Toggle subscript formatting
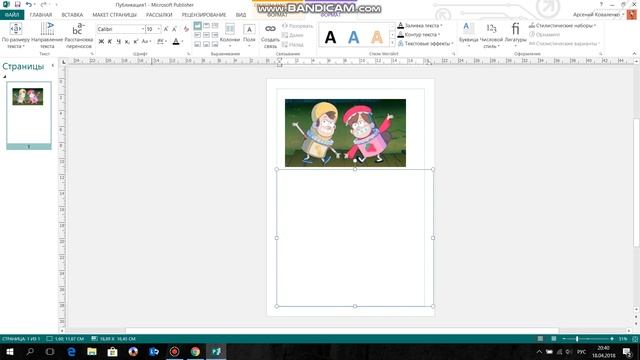Image resolution: width=640 pixels, height=360 pixels. pyautogui.click(x=127, y=41)
